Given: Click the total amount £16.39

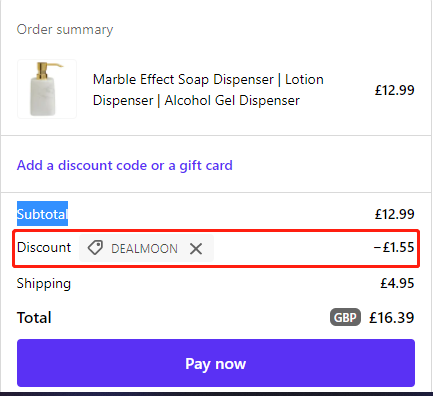Looking at the screenshot, I should pyautogui.click(x=391, y=317).
